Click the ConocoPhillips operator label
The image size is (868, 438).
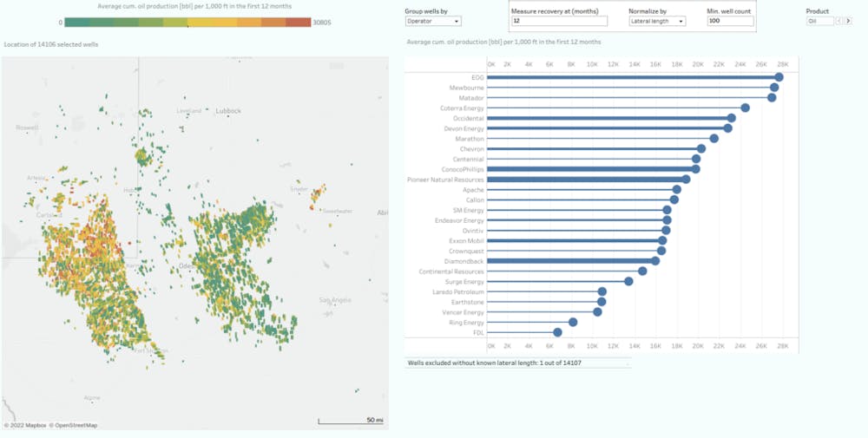(463, 169)
